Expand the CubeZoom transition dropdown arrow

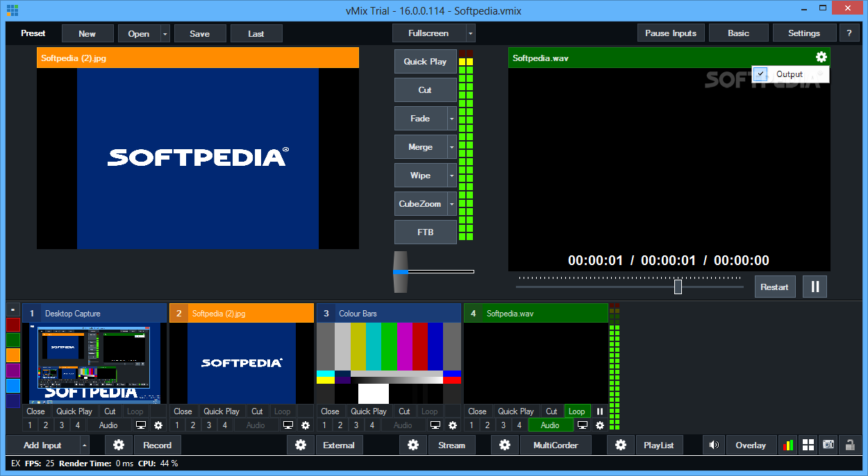[452, 204]
